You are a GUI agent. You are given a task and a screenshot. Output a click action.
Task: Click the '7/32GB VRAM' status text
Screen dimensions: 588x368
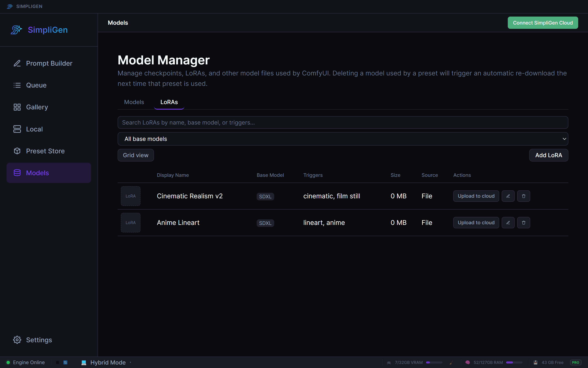409,362
